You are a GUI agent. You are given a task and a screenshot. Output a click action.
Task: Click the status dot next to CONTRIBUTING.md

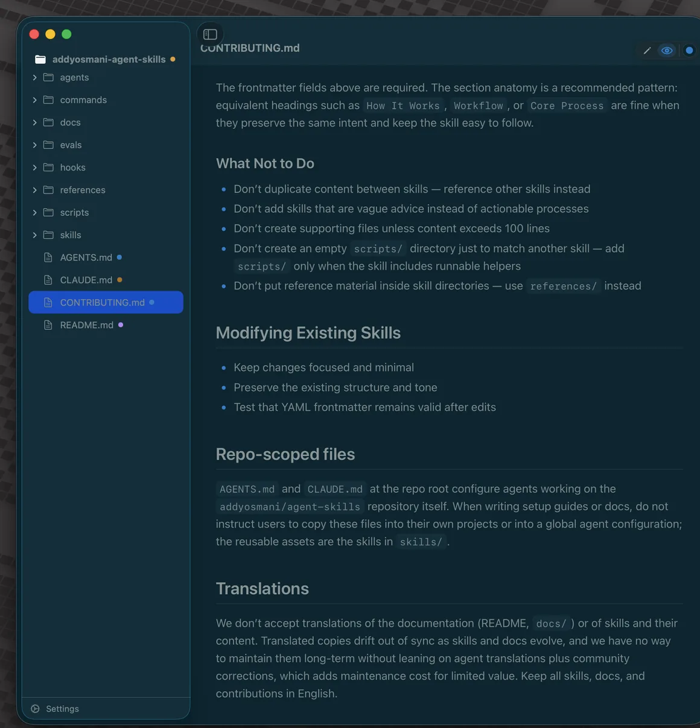[151, 302]
